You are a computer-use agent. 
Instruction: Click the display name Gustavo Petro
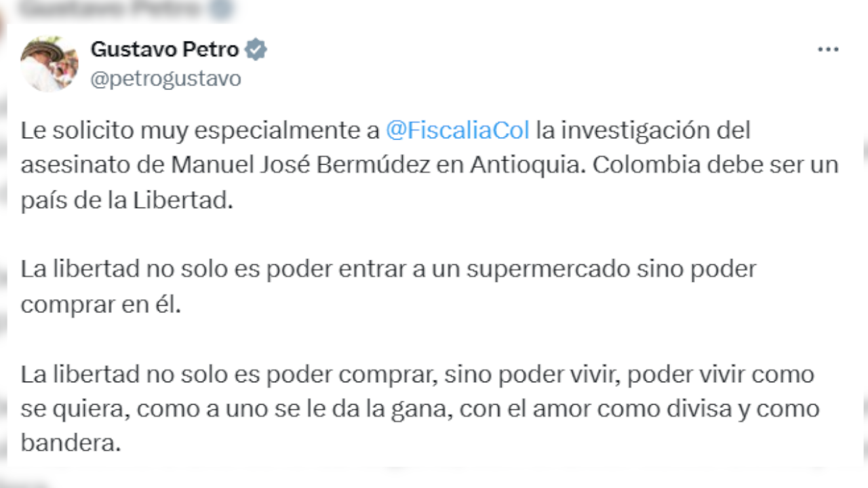click(x=165, y=48)
